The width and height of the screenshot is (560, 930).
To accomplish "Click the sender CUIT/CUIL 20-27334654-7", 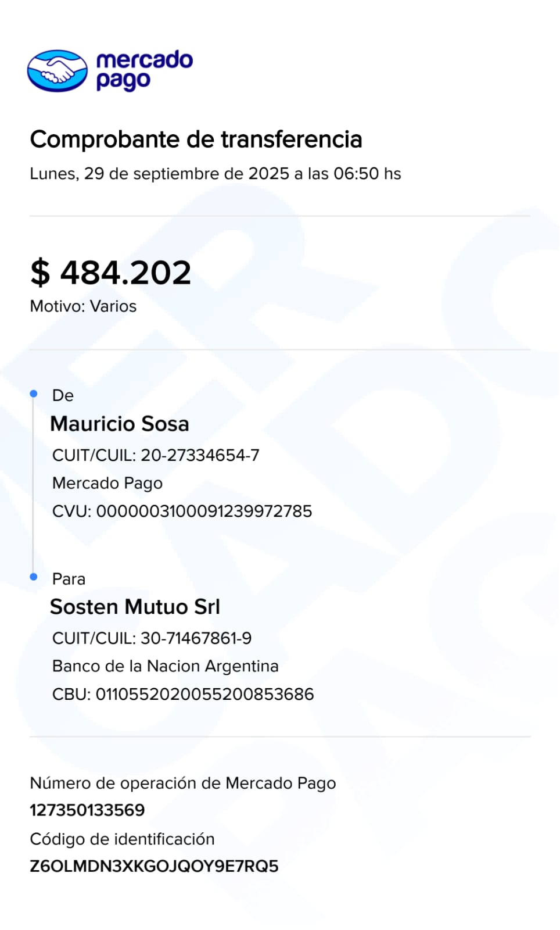I will pyautogui.click(x=156, y=455).
